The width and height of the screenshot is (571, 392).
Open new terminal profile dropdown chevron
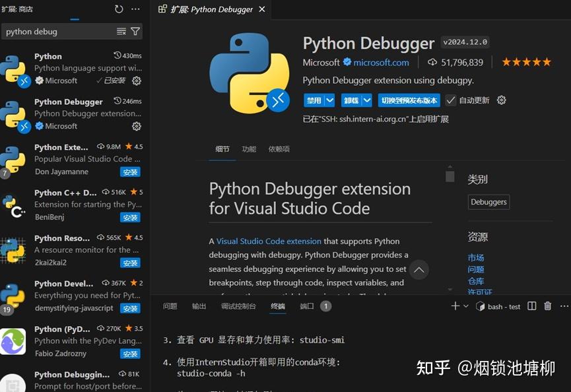click(466, 306)
